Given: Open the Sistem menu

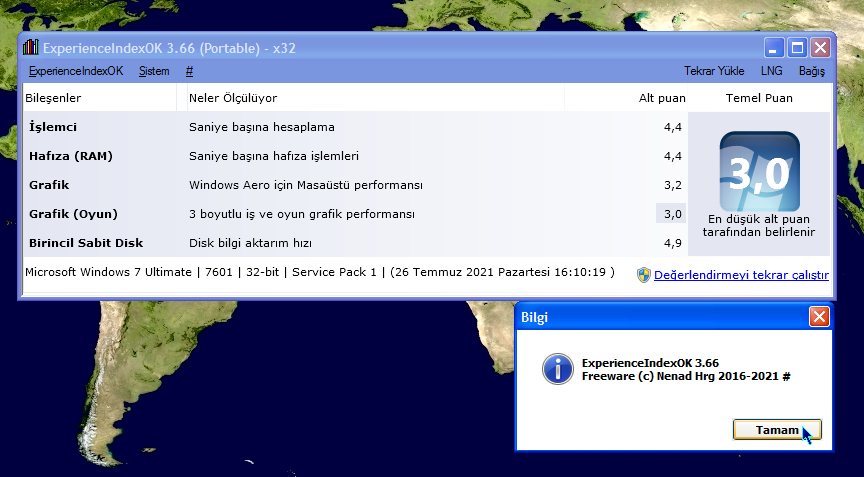Looking at the screenshot, I should coord(154,71).
